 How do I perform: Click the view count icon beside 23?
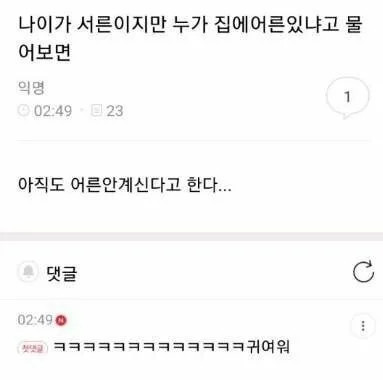96,110
